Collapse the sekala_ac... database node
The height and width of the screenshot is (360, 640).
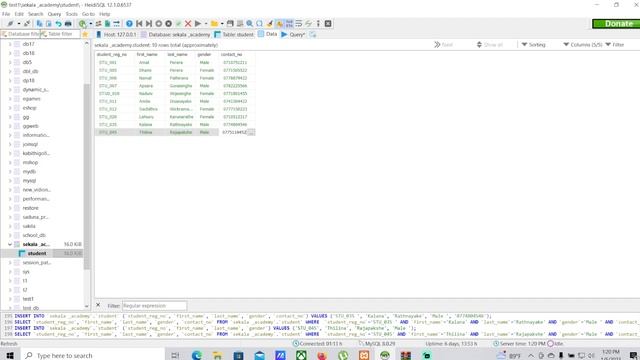pos(10,244)
